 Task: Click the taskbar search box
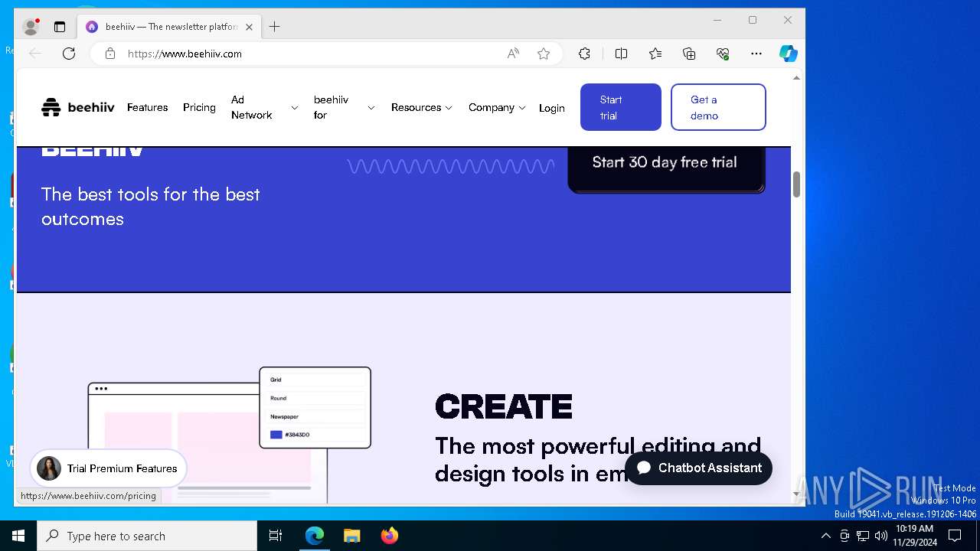pos(147,536)
